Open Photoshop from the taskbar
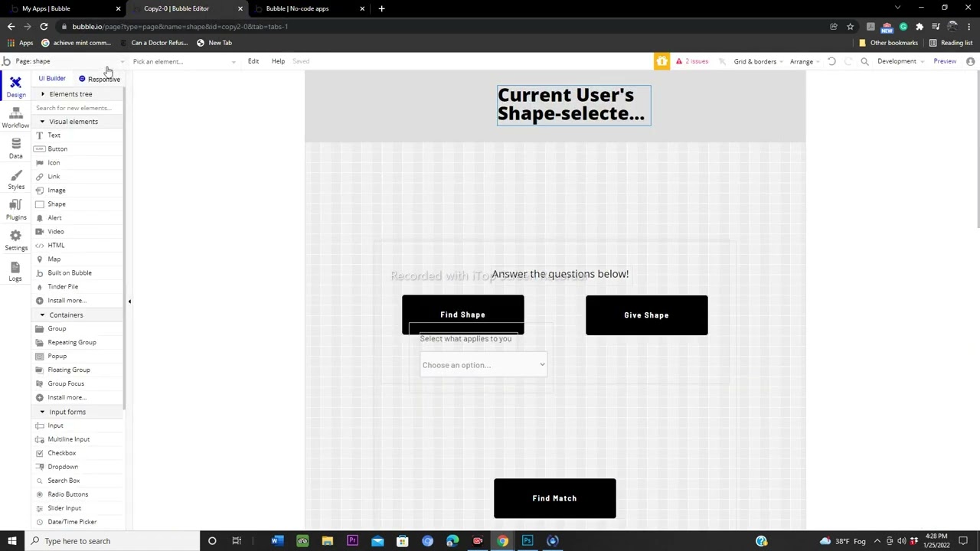The height and width of the screenshot is (551, 980). point(528,541)
